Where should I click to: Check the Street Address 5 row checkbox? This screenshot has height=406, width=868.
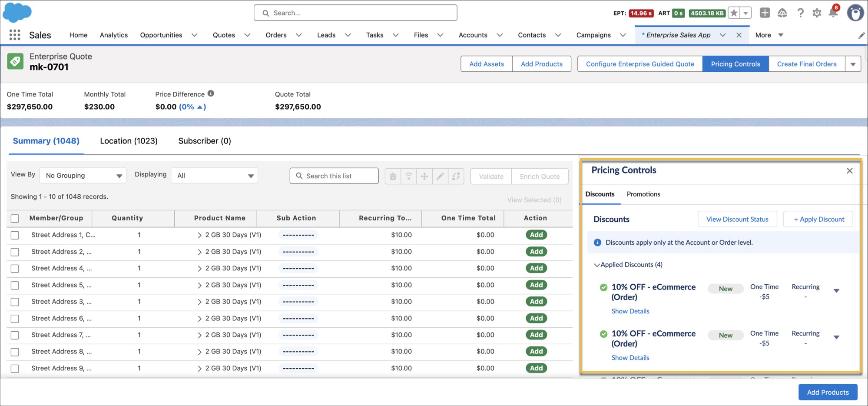point(15,285)
